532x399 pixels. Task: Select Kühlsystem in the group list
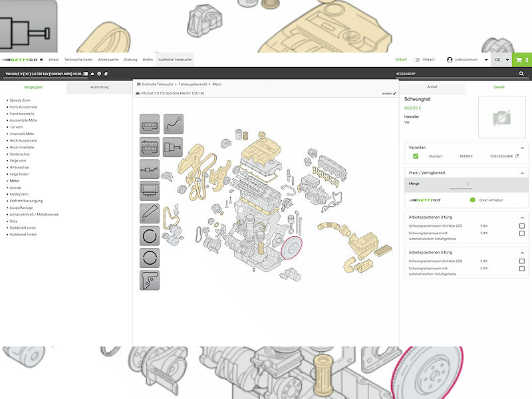coord(19,194)
